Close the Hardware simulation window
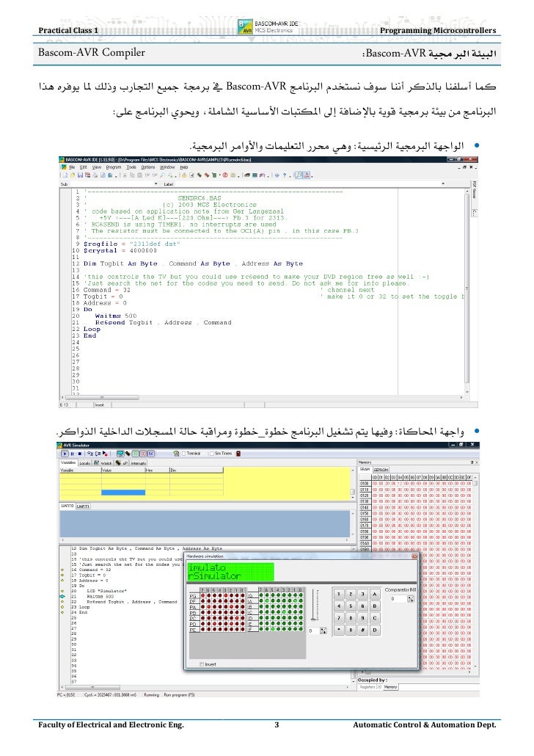534x756 pixels. click(x=414, y=556)
